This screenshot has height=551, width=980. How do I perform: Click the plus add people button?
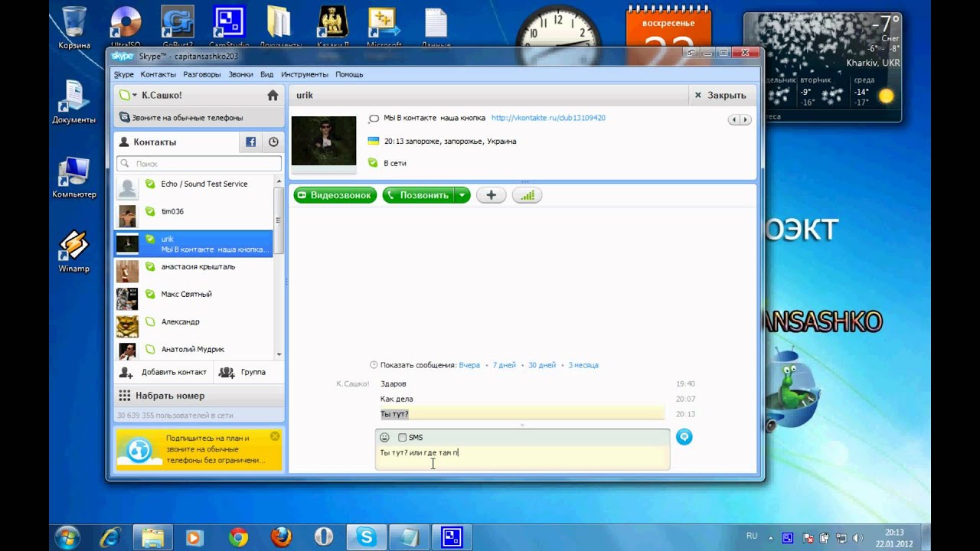coord(492,195)
